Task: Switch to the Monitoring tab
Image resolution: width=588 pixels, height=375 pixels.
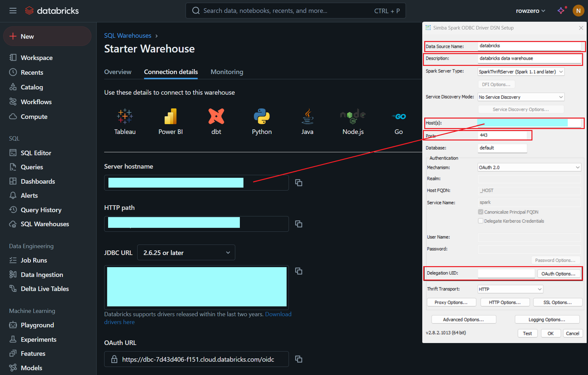Action: 227,72
